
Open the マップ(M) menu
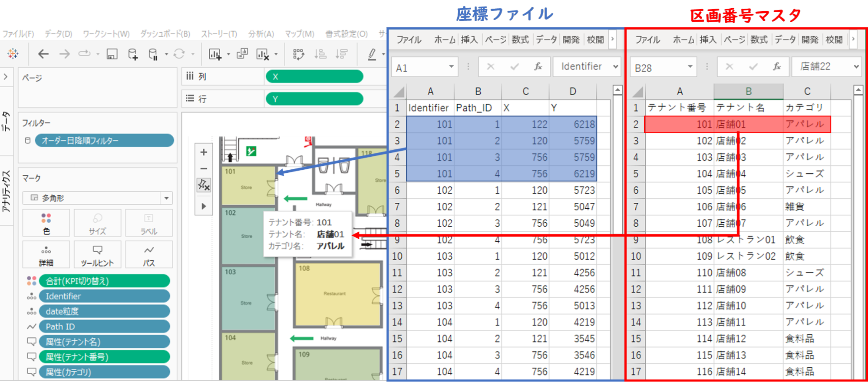[x=299, y=34]
